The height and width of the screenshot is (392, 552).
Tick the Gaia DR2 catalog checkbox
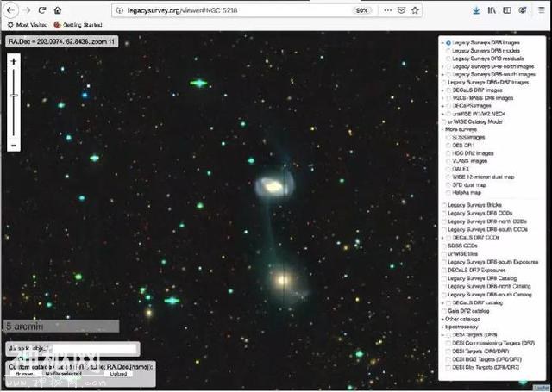point(443,311)
